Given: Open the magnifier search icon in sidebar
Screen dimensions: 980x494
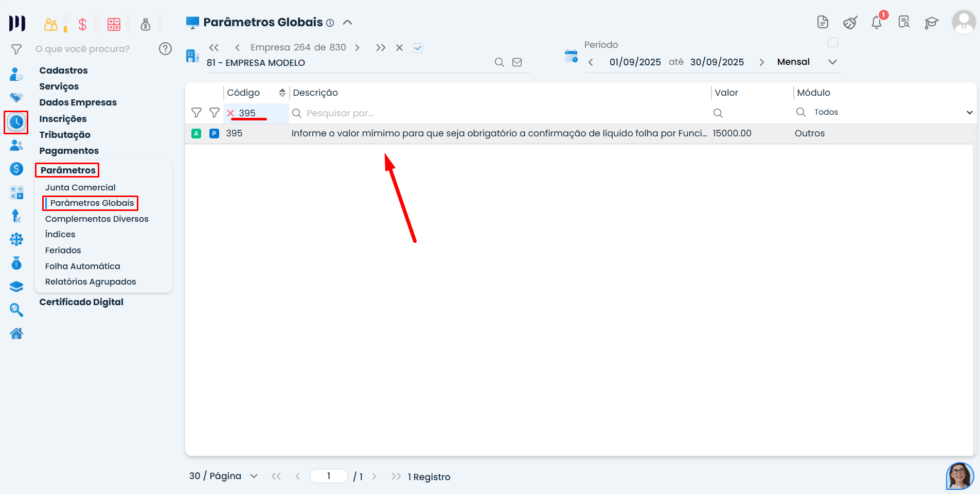Looking at the screenshot, I should point(16,310).
